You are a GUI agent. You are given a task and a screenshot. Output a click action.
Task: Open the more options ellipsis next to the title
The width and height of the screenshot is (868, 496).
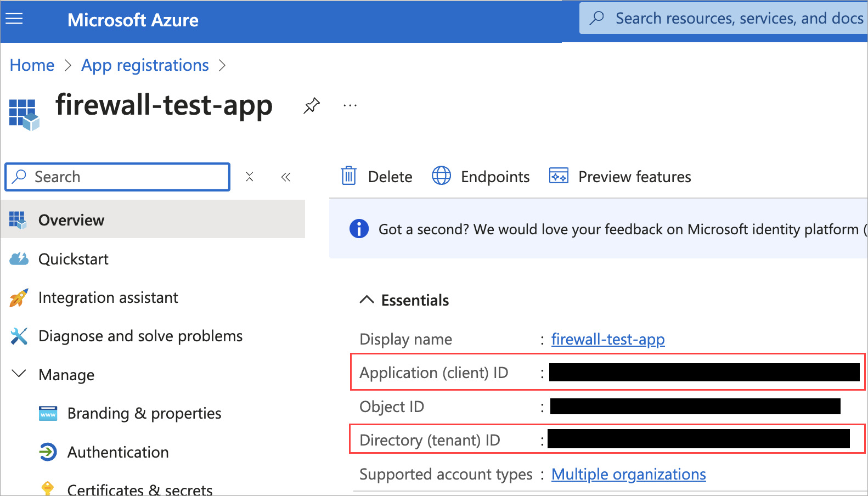click(350, 105)
